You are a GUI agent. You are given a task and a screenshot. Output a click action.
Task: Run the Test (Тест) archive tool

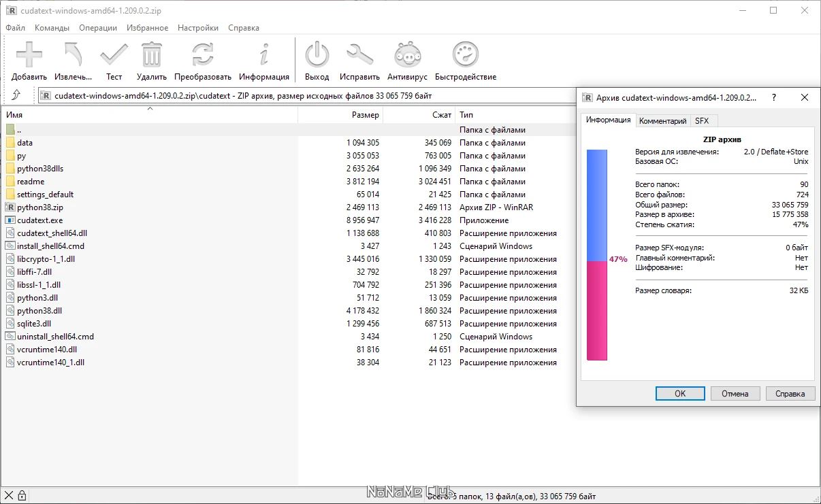pyautogui.click(x=114, y=55)
